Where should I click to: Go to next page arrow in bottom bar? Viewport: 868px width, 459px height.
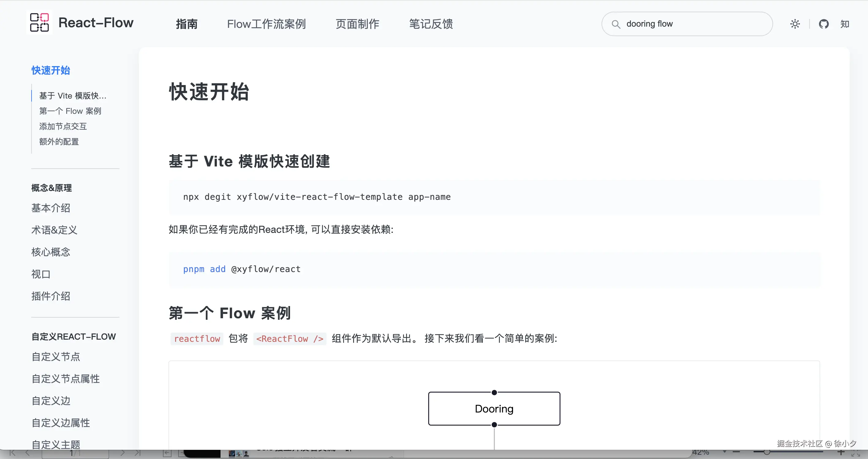click(x=123, y=453)
